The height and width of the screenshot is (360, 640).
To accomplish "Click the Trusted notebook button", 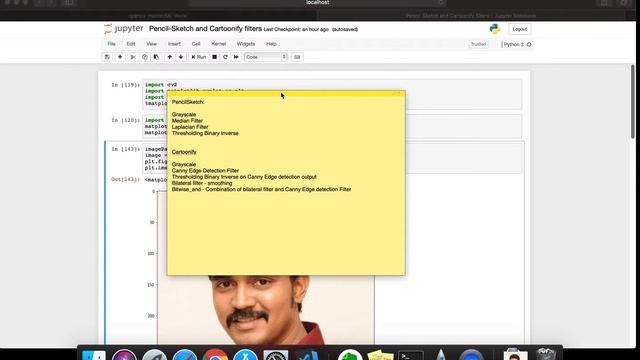I will [478, 44].
